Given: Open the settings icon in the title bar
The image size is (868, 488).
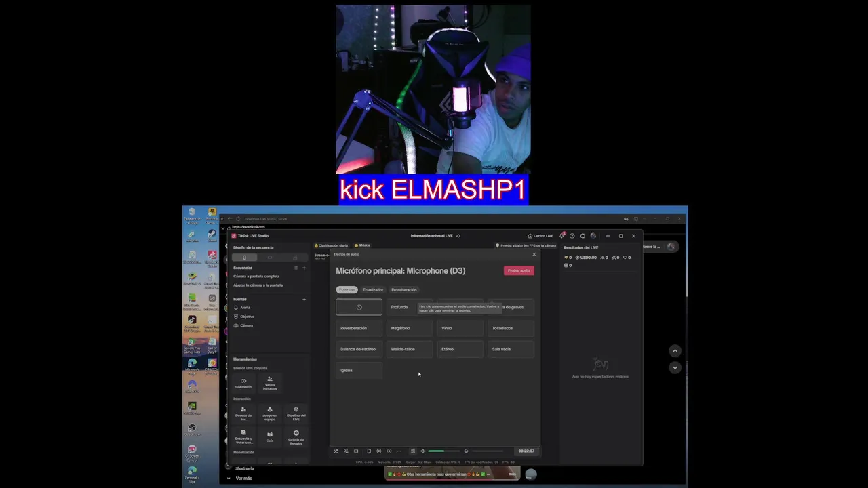Looking at the screenshot, I should (x=583, y=236).
